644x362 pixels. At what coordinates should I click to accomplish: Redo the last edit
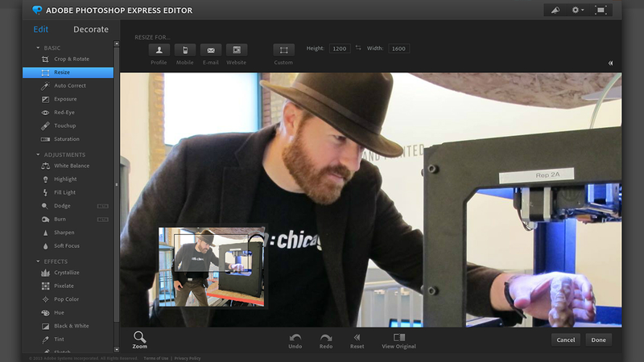pos(326,341)
